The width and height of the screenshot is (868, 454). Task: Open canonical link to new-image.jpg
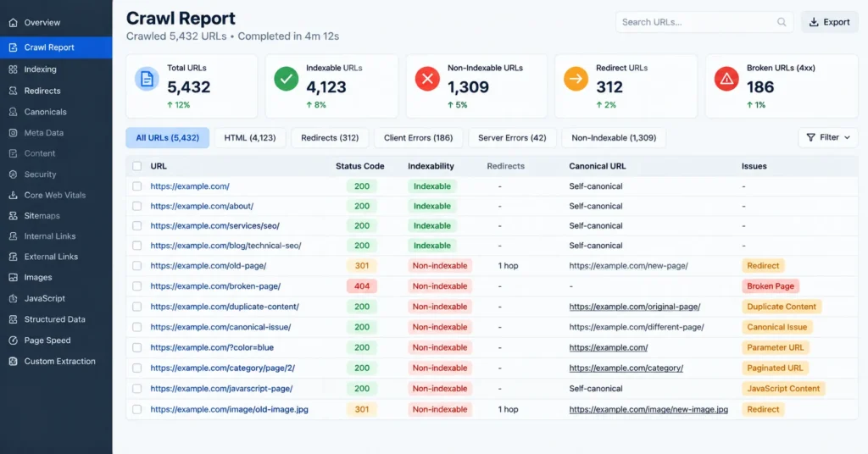point(648,410)
